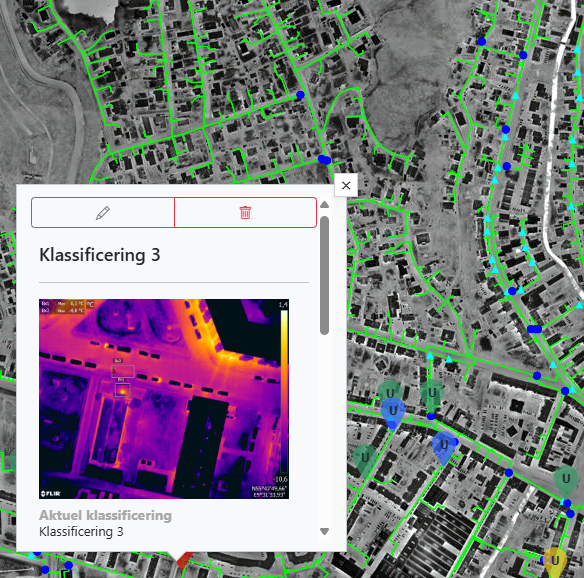
Task: Click the red marker below the popup
Action: point(184,561)
